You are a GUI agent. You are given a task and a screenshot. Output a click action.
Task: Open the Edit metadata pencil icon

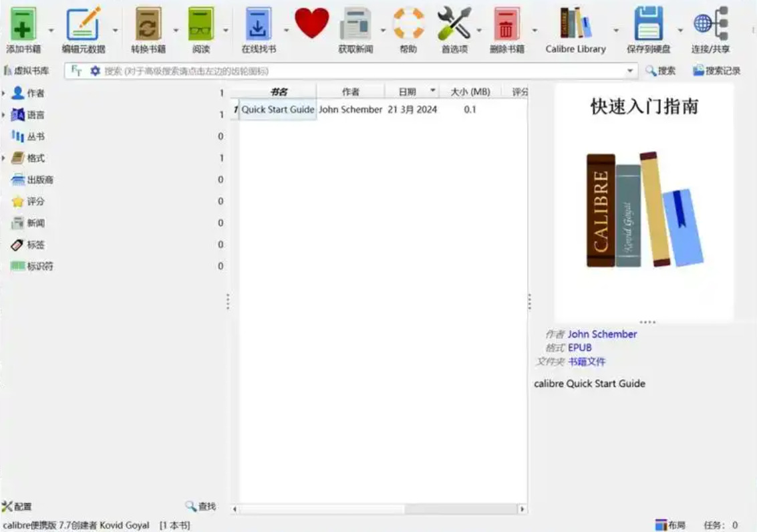tap(83, 23)
